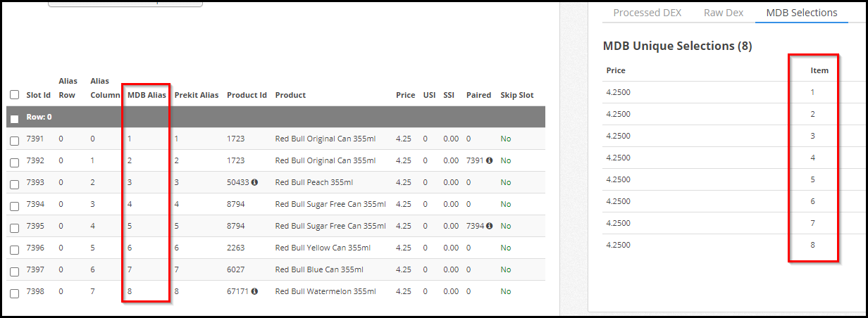
Task: Check the select-all checkbox in table header
Action: 15,95
